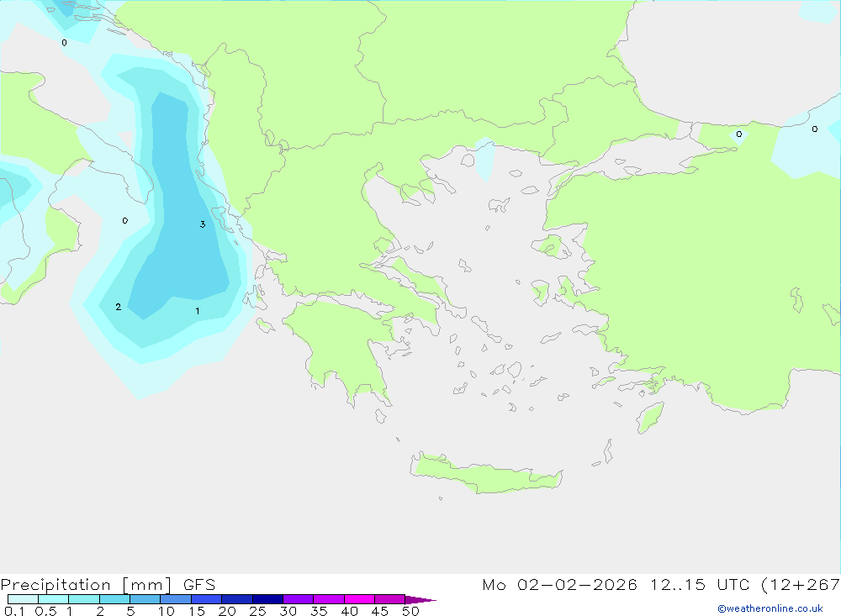Pick the 35–40 mm purple legend swatch
This screenshot has width=841, height=616.
point(329,599)
